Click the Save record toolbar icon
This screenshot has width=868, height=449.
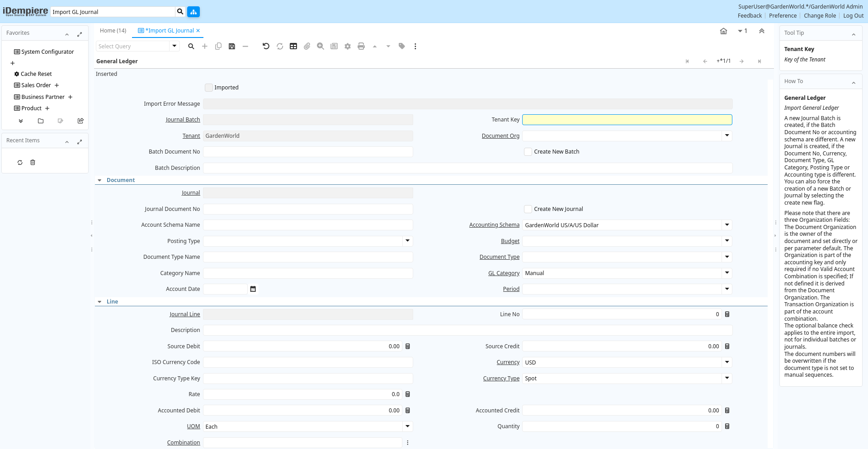pyautogui.click(x=232, y=46)
